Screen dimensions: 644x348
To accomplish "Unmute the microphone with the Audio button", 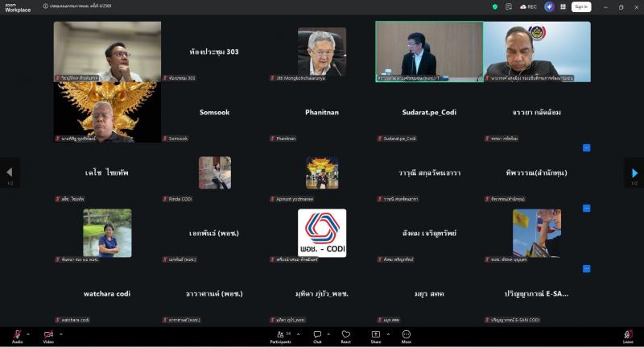I will pos(17,337).
